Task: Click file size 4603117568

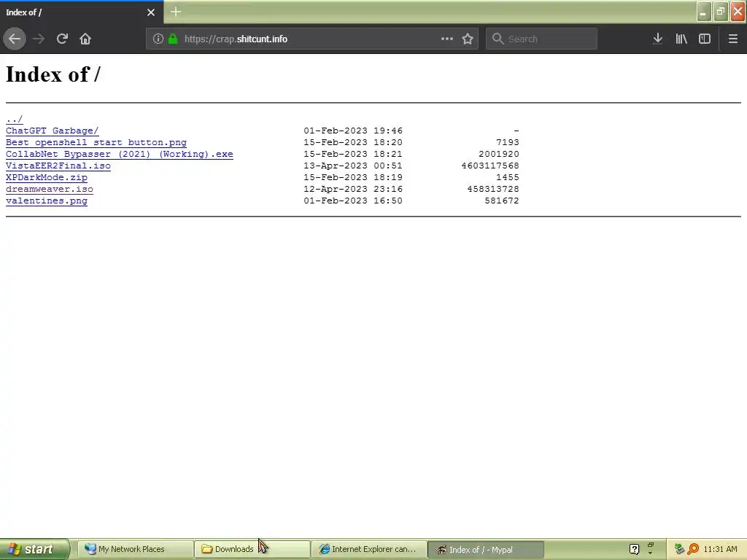Action: pyautogui.click(x=490, y=166)
